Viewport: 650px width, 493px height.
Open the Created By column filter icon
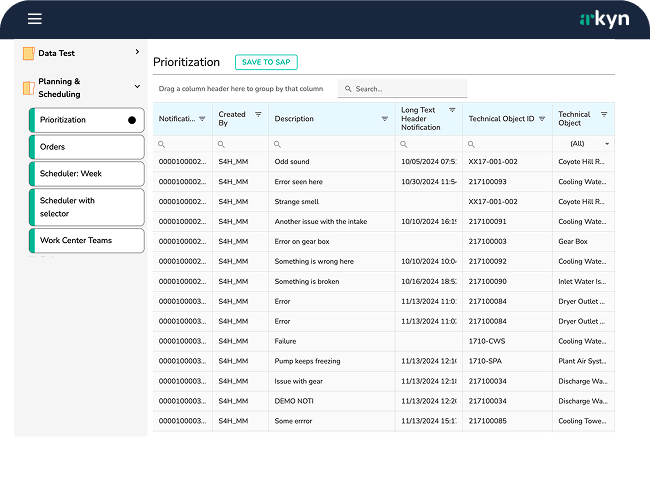point(258,114)
